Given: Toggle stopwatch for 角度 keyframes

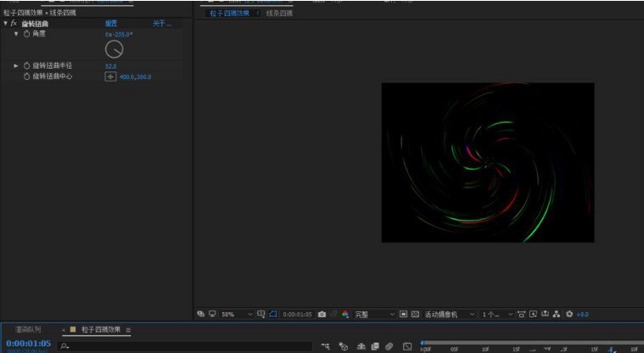Looking at the screenshot, I should coord(26,34).
